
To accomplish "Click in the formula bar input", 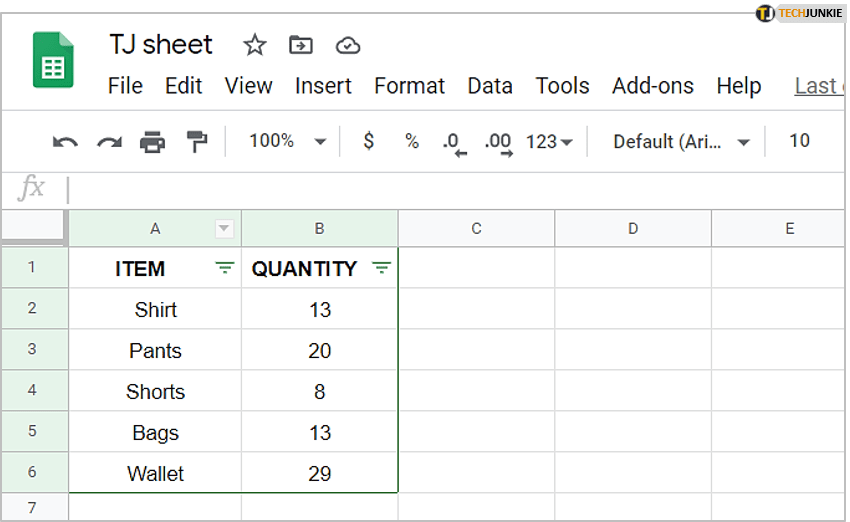I will [x=450, y=189].
